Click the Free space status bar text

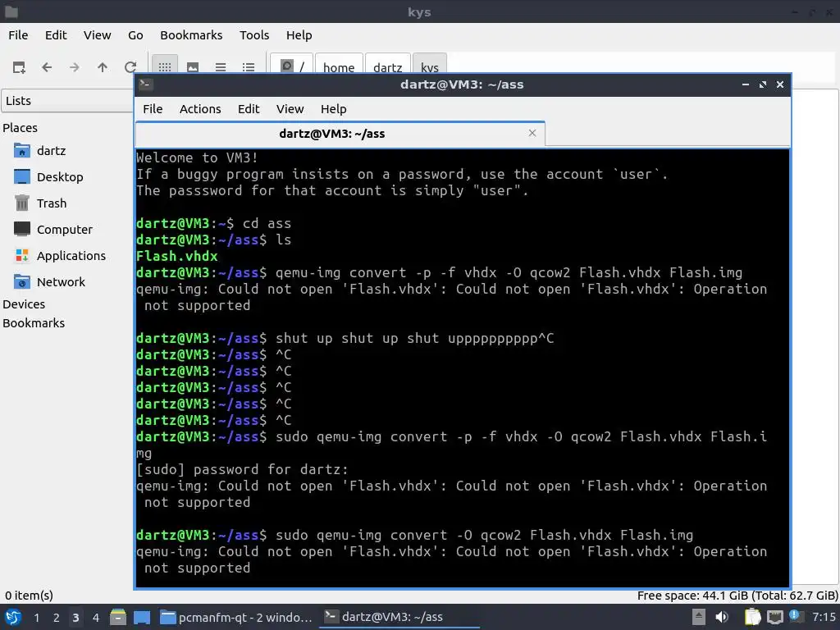(x=737, y=596)
